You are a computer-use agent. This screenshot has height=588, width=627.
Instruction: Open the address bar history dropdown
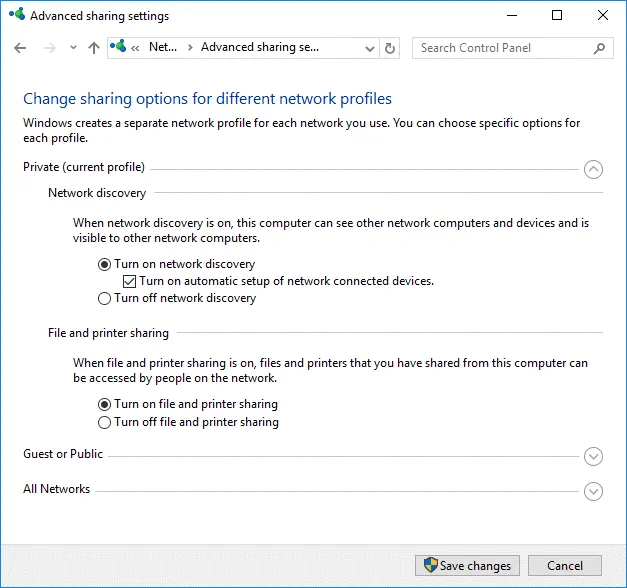369,48
